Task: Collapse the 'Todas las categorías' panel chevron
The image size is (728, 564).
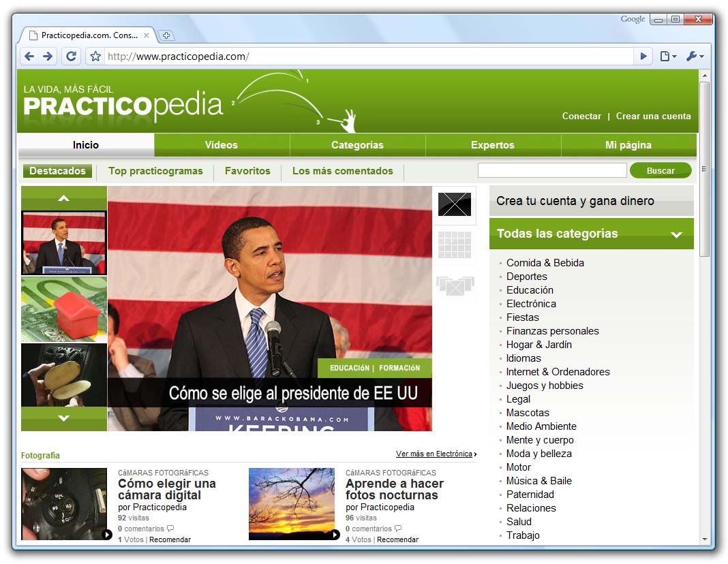Action: tap(676, 235)
